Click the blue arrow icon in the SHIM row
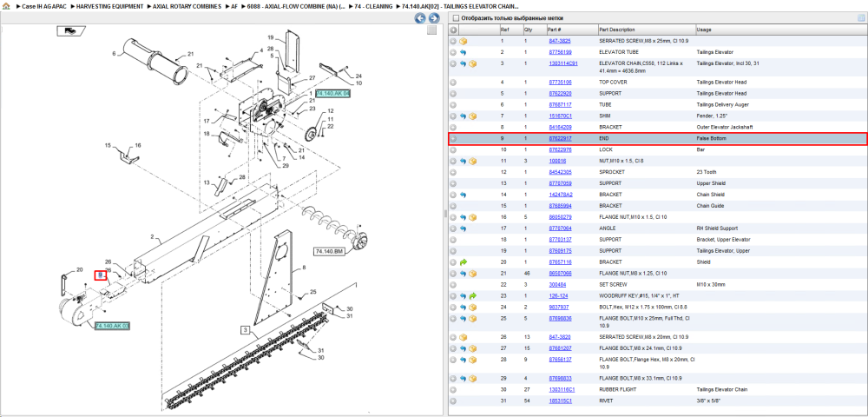Screen dimensions: 868x417 click(x=464, y=116)
